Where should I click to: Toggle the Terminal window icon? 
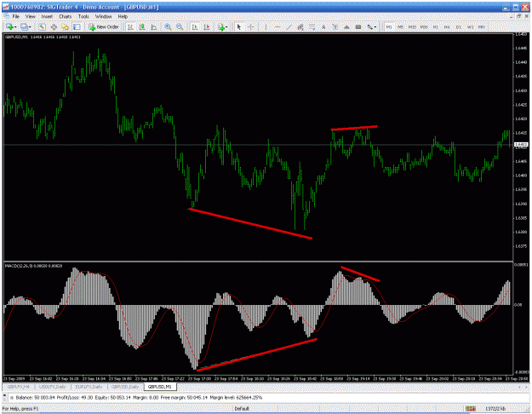point(77,26)
